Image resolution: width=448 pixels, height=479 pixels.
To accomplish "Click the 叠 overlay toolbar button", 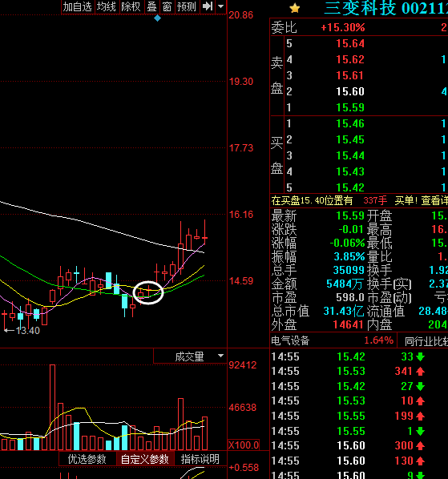I will [151, 6].
